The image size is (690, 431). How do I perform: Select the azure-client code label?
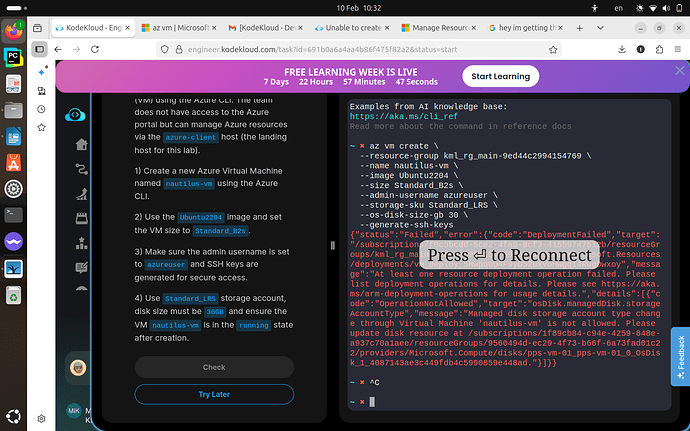[x=191, y=137]
